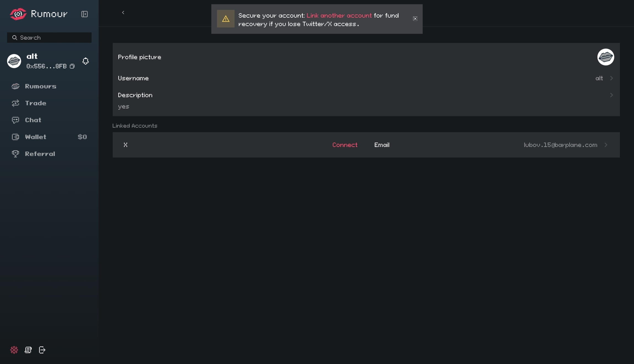Collapse the sidebar panel icon
The image size is (634, 364).
point(84,14)
